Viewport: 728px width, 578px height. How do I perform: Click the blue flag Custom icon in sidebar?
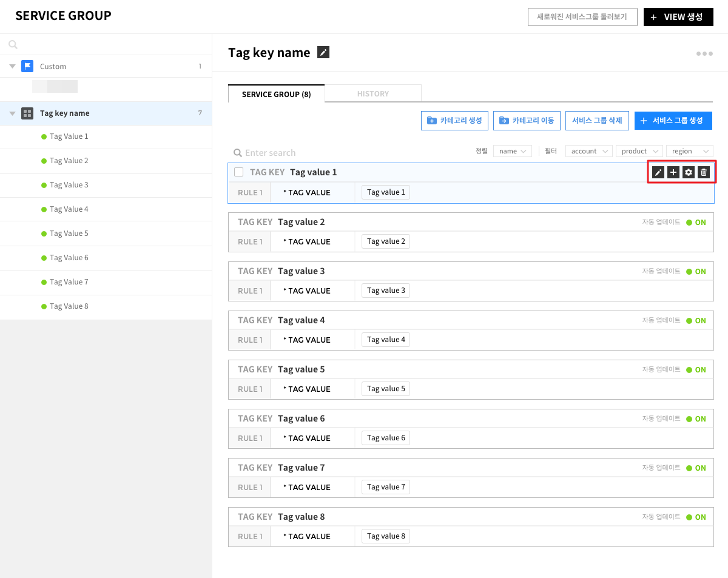(x=27, y=66)
